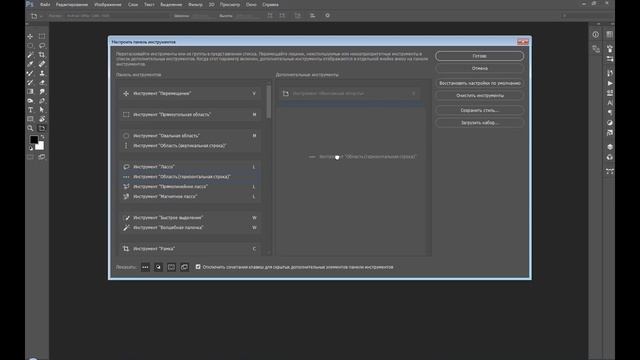Click the Готово button
This screenshot has width=640, height=360.
(479, 56)
